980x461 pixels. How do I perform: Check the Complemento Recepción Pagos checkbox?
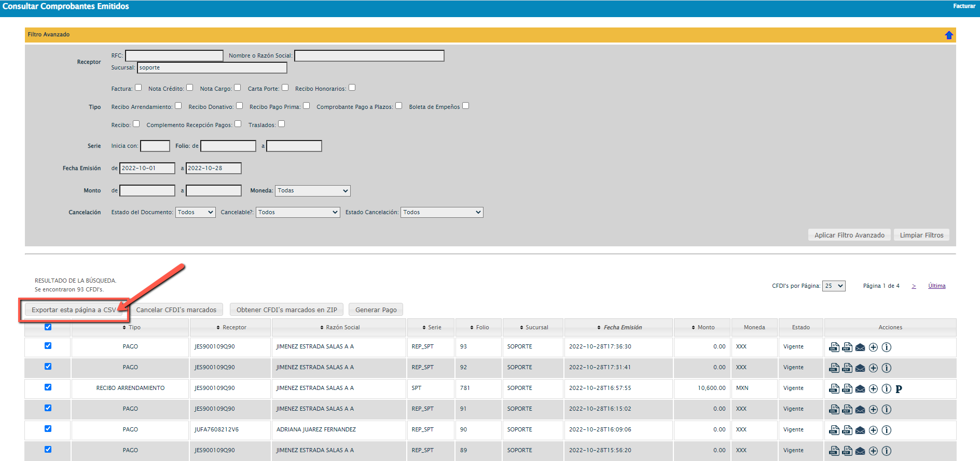click(238, 124)
